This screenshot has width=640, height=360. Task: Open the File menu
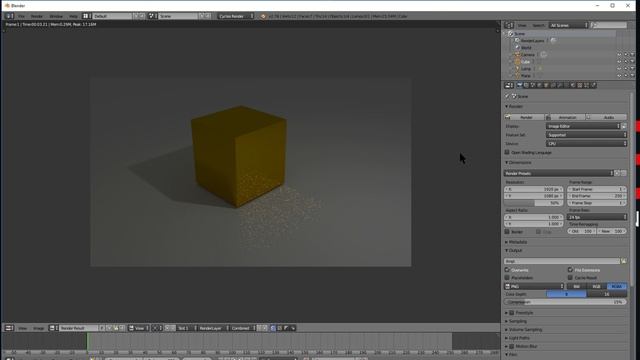[x=21, y=16]
